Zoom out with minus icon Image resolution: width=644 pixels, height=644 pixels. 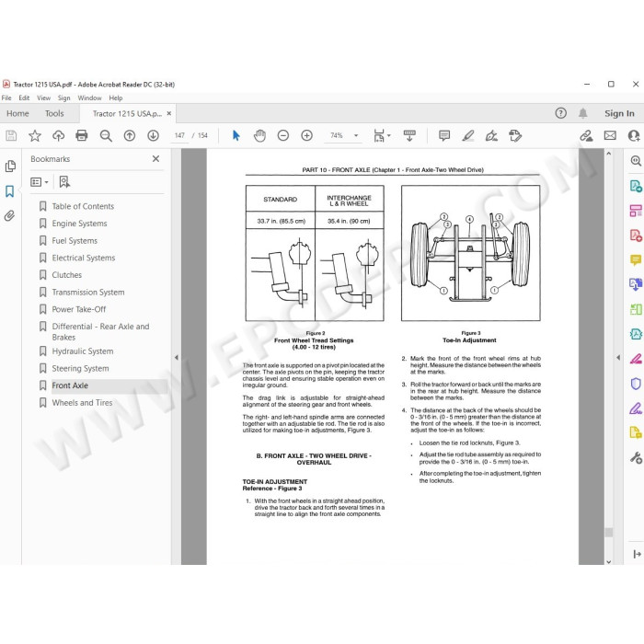(283, 135)
